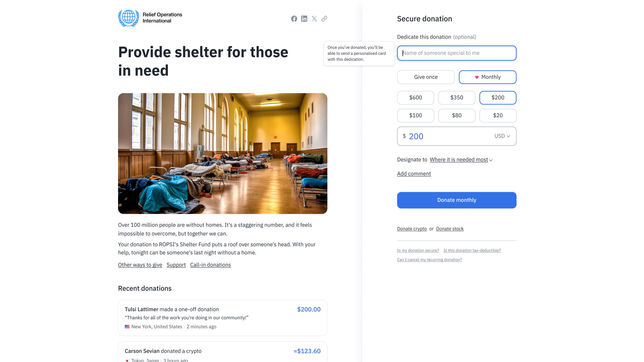Click Call-in donations menu item
Image resolution: width=644 pixels, height=362 pixels.
(x=210, y=265)
